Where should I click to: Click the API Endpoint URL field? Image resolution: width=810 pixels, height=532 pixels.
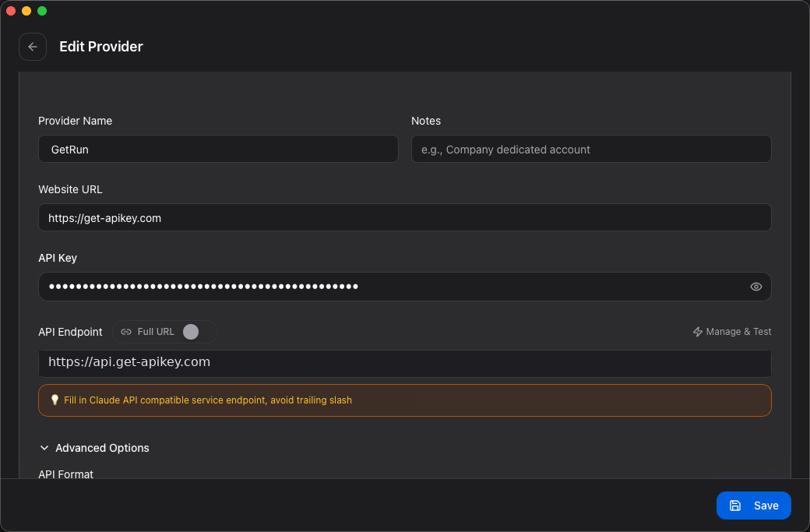404,363
